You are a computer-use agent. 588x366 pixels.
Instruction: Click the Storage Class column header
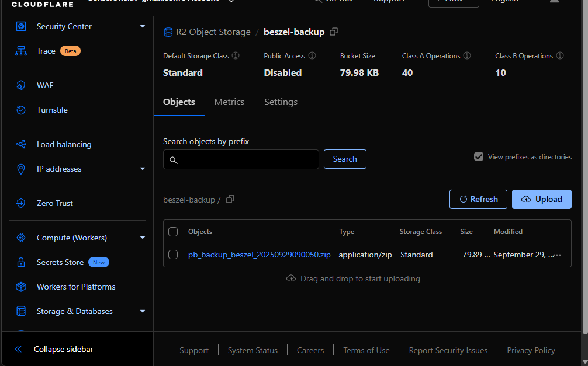421,232
